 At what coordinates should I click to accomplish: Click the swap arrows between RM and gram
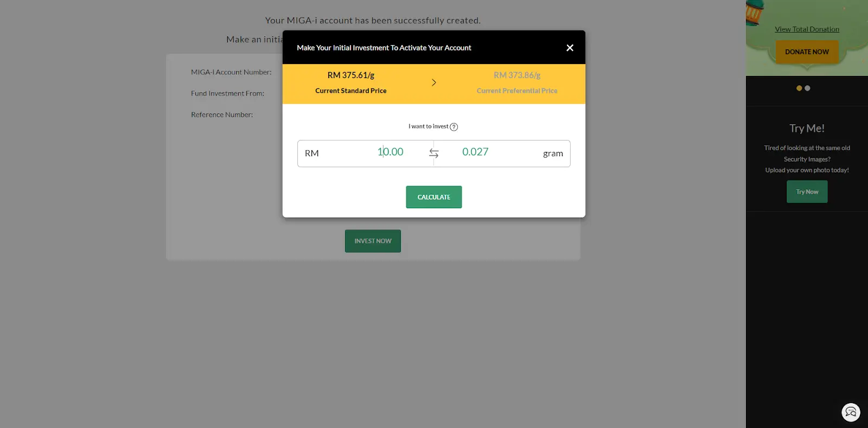[x=434, y=154]
